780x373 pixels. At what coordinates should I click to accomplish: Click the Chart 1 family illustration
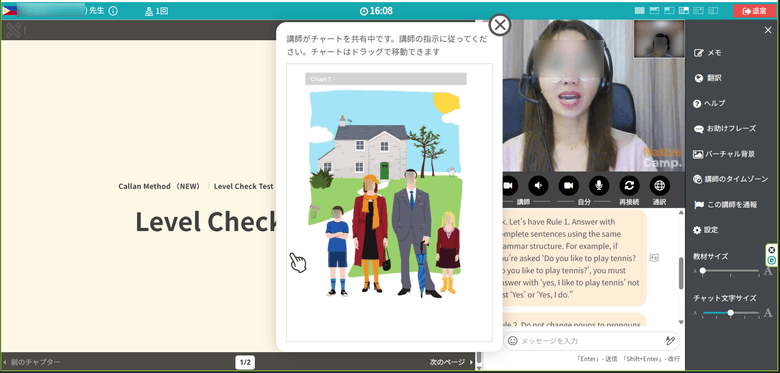point(385,194)
